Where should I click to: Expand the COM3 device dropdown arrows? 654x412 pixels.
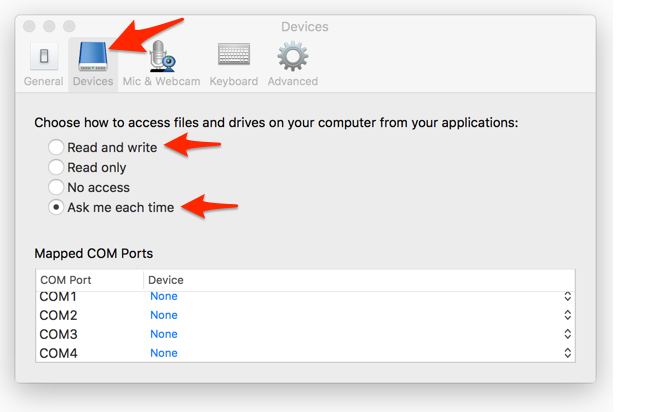point(567,334)
